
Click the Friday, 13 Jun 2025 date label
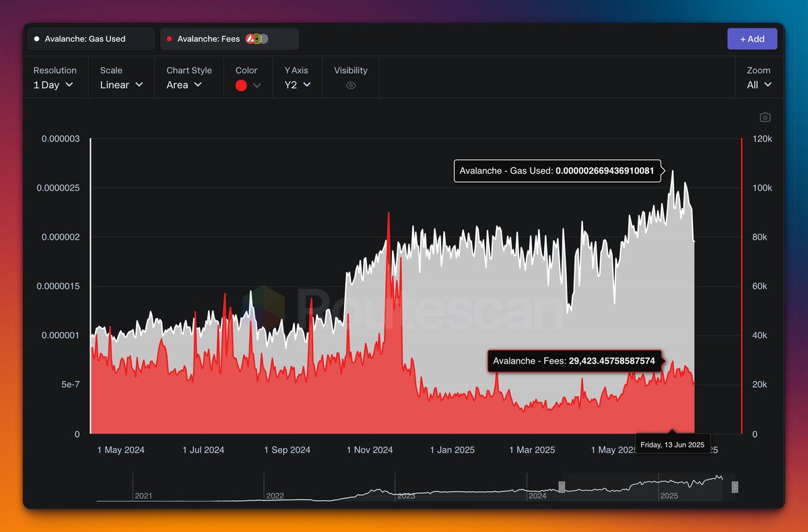[x=673, y=444]
